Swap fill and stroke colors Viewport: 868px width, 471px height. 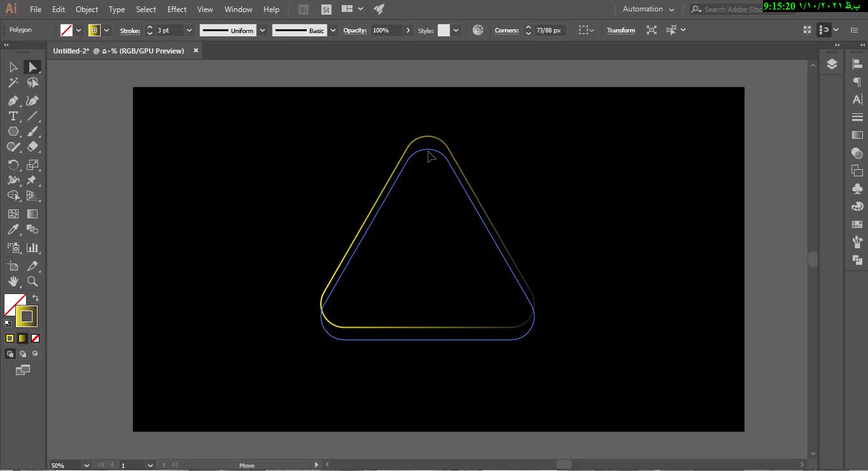[36, 298]
